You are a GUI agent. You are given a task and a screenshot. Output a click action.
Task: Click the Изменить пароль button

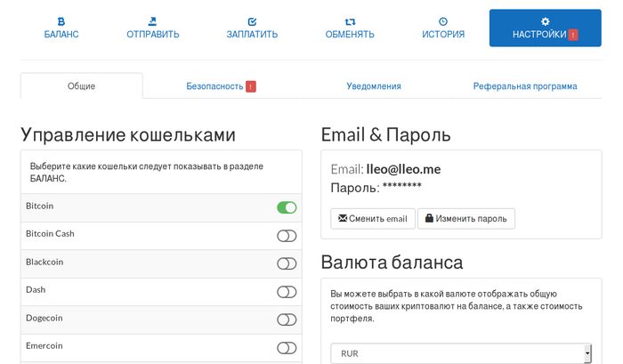coord(466,219)
